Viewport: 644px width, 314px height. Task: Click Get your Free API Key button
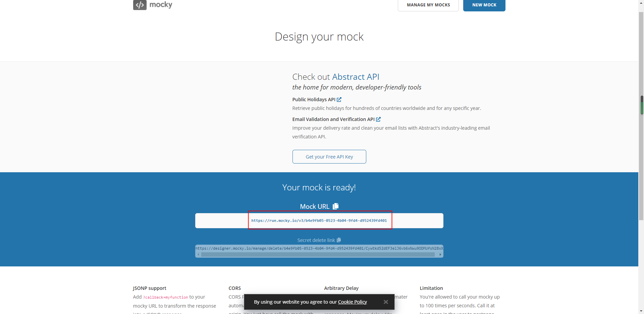(x=329, y=157)
